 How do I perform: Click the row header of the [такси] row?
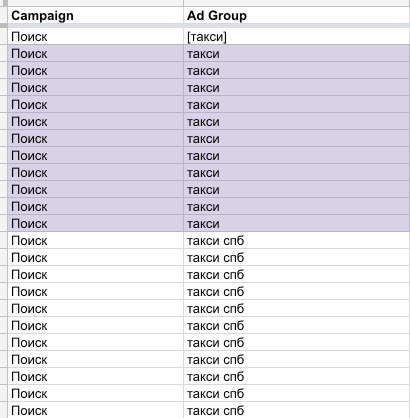[4, 36]
